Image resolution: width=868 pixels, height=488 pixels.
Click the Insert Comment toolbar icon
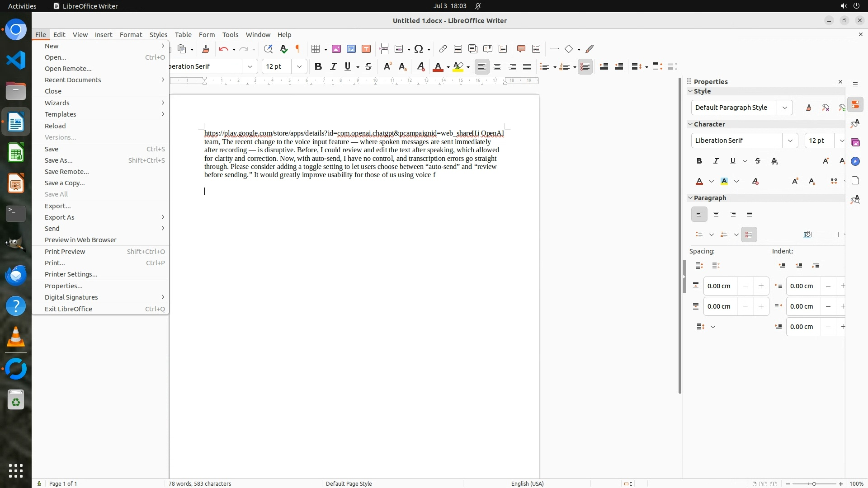(x=521, y=49)
